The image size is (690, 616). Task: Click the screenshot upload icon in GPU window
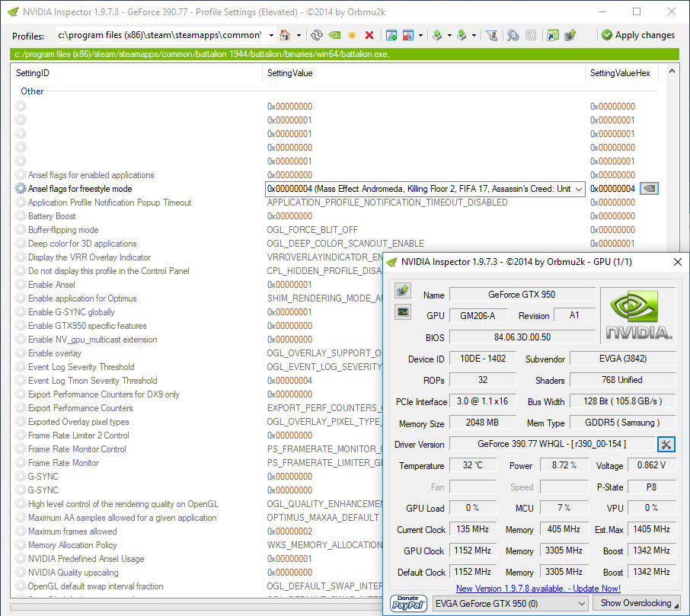tap(403, 291)
